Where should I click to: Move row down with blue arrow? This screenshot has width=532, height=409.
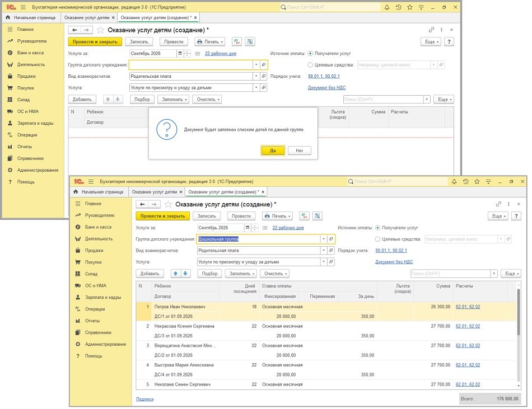185,274
